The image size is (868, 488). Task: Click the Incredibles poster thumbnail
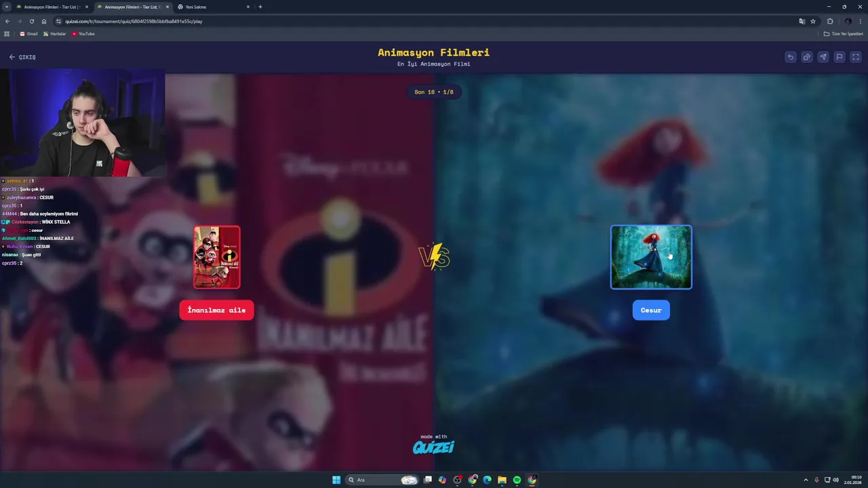(x=217, y=258)
